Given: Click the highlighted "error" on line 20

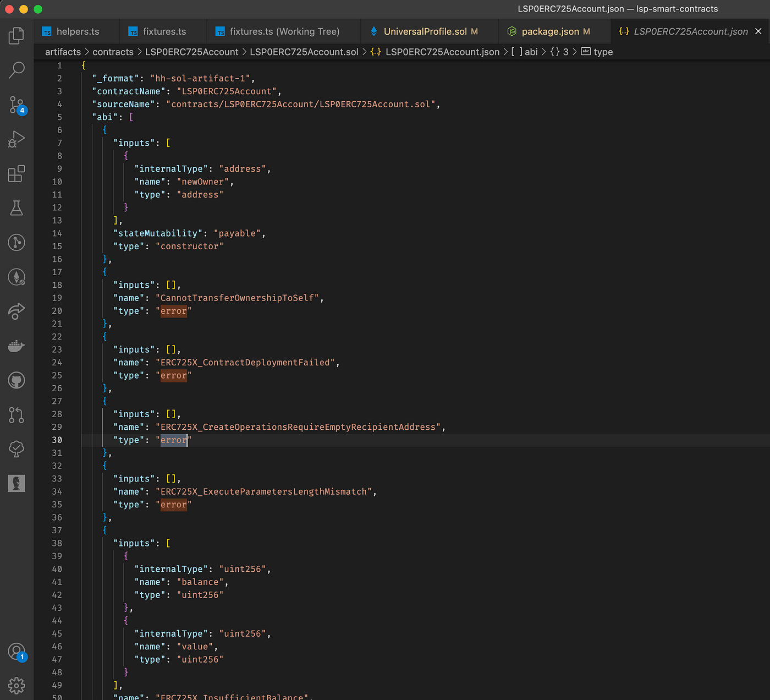Looking at the screenshot, I should click(174, 311).
